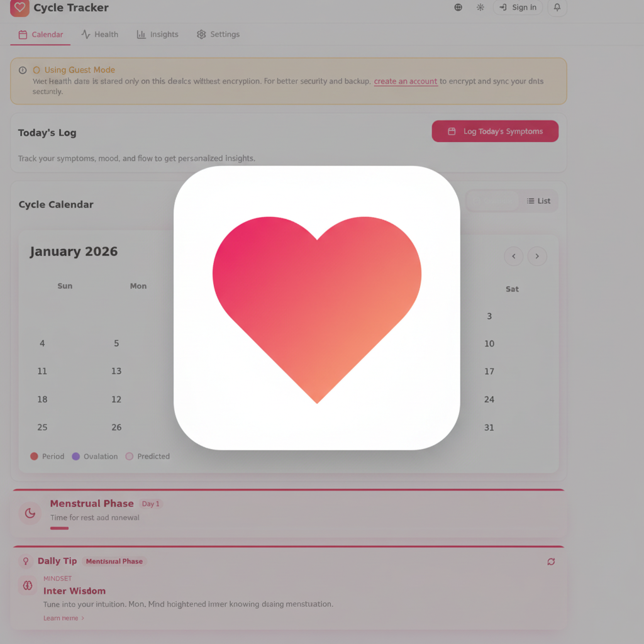Open the Insights tab
Image resolution: width=644 pixels, height=644 pixels.
[158, 35]
